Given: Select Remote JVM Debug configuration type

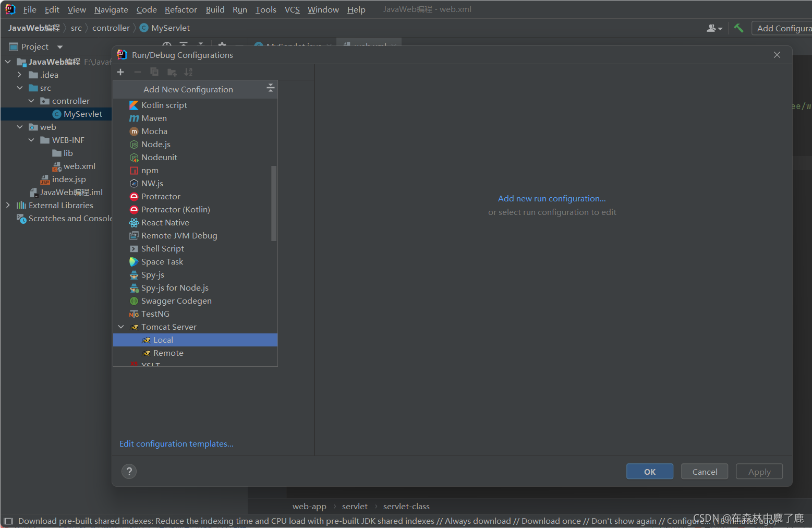Looking at the screenshot, I should point(195,236).
